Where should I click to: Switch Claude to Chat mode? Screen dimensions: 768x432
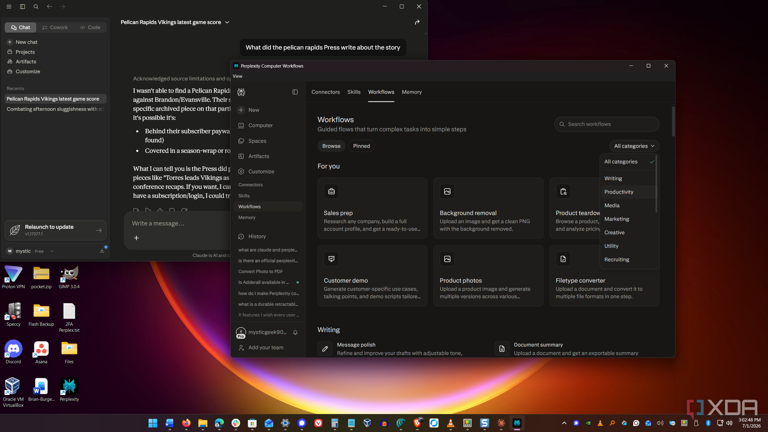[x=21, y=27]
